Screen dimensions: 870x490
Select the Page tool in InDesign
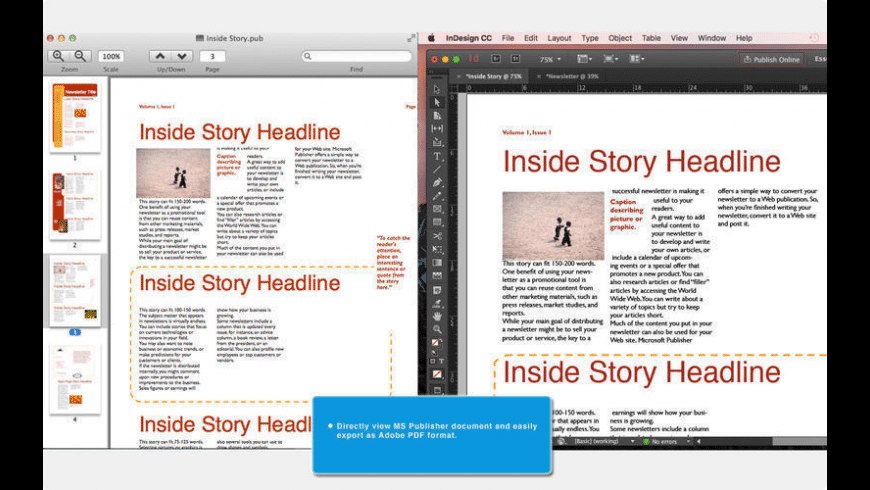437,115
